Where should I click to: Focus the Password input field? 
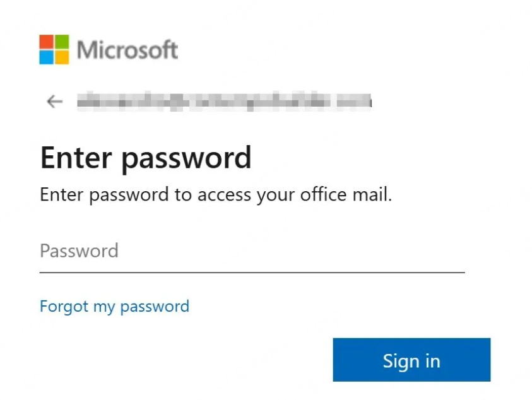coord(252,252)
